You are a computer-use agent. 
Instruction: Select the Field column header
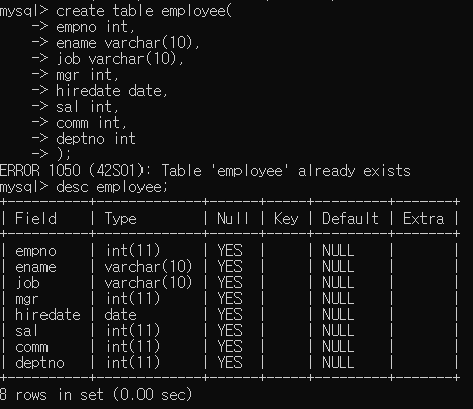(36, 219)
